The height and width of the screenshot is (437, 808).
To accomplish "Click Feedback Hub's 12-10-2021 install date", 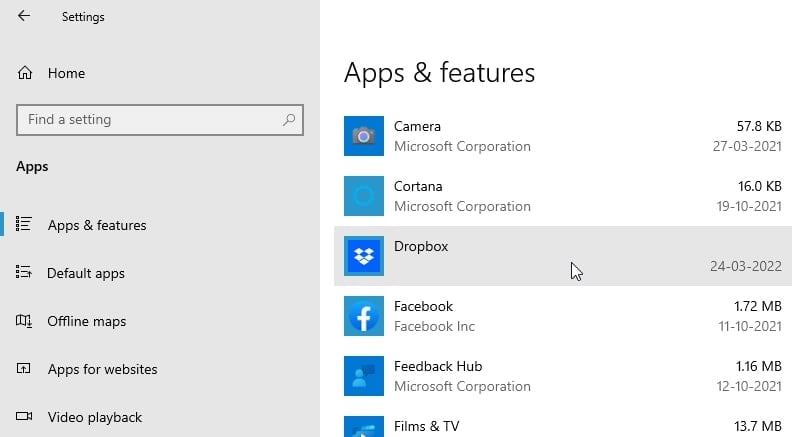I will tap(749, 386).
